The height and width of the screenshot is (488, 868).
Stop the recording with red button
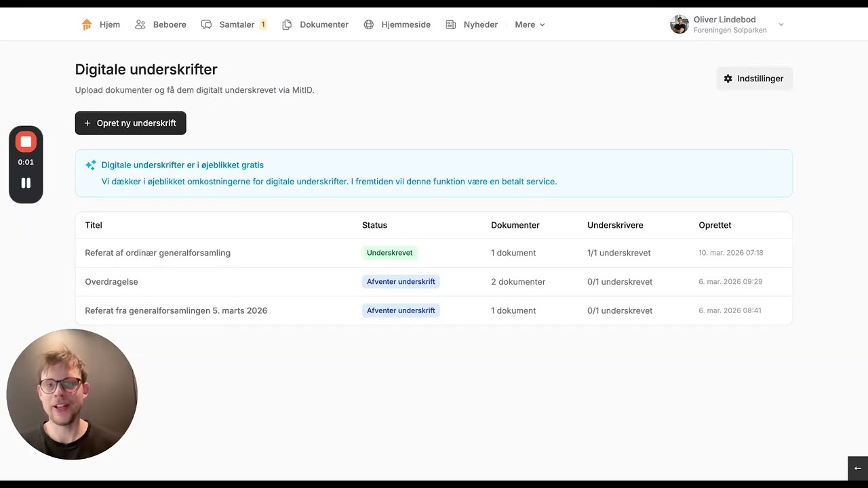[x=26, y=142]
